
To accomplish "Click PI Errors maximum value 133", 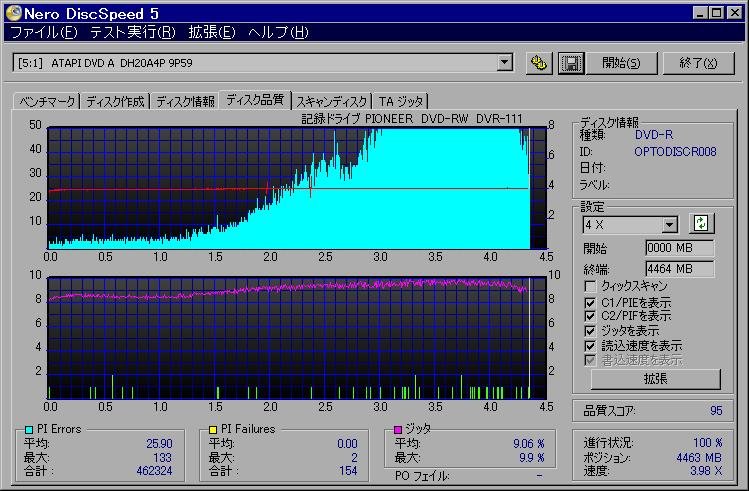I will (x=162, y=458).
